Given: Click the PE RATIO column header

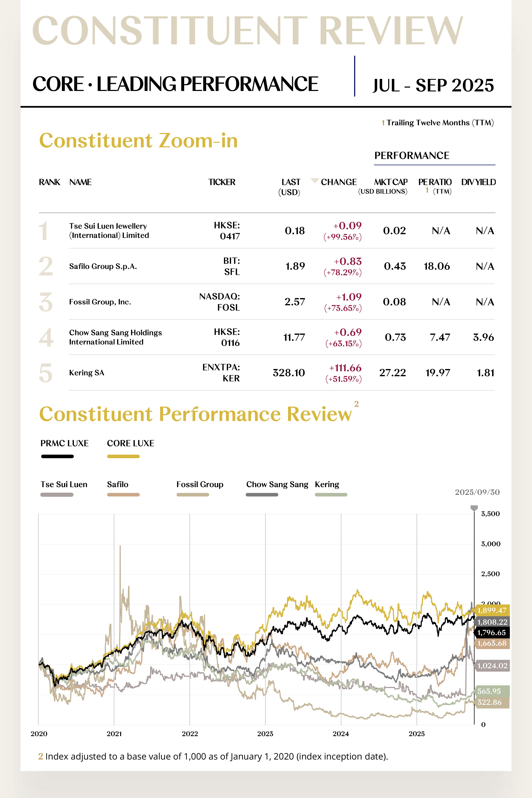Looking at the screenshot, I should (435, 182).
